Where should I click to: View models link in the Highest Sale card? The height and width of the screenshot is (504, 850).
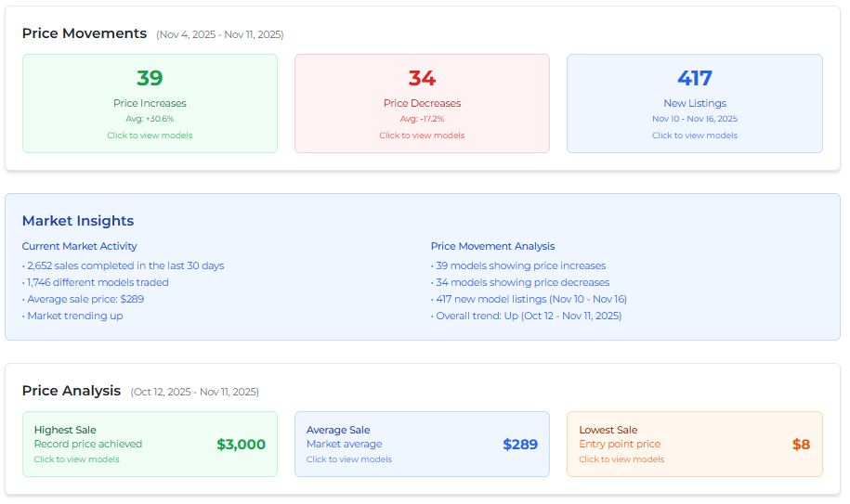pyautogui.click(x=77, y=459)
